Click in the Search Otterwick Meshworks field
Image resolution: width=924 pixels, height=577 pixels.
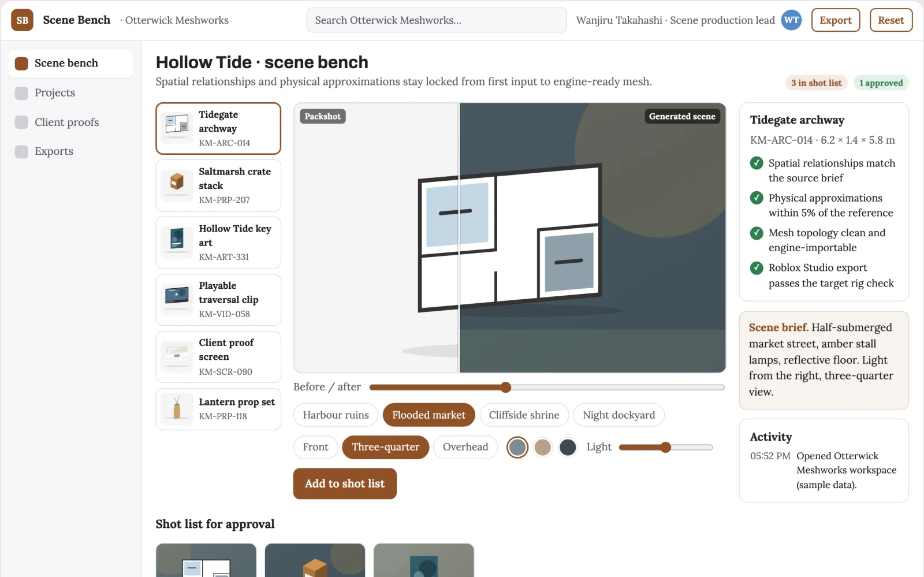pyautogui.click(x=437, y=20)
